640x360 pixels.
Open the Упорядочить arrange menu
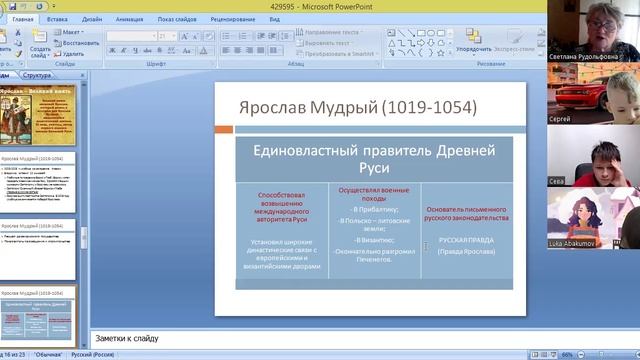point(473,42)
